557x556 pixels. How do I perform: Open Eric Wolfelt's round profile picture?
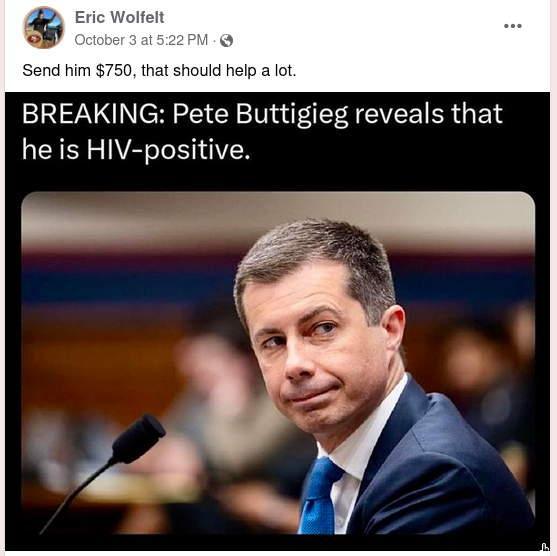point(44,28)
